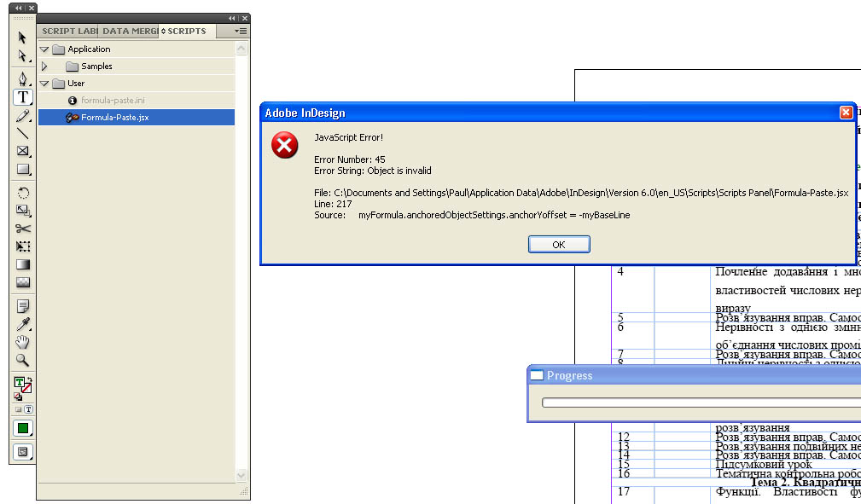Collapse the Application folder tree

tap(44, 49)
